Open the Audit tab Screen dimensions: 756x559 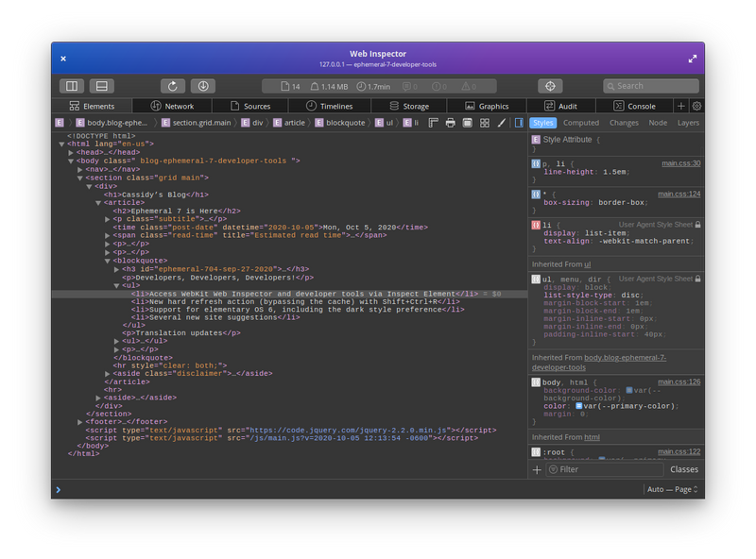[x=561, y=106]
